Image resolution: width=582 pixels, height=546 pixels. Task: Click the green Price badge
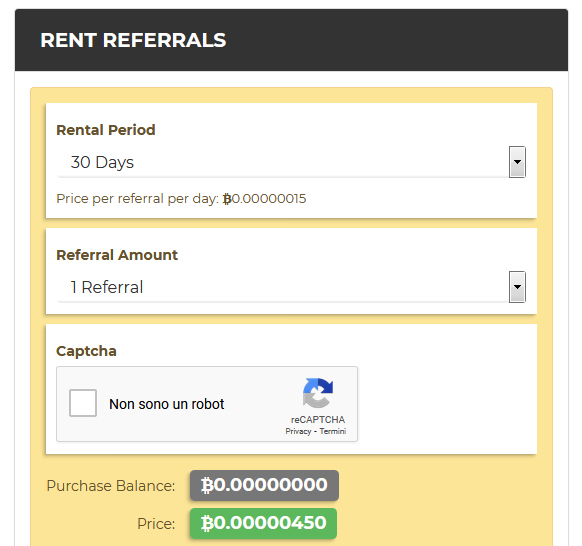coord(263,523)
